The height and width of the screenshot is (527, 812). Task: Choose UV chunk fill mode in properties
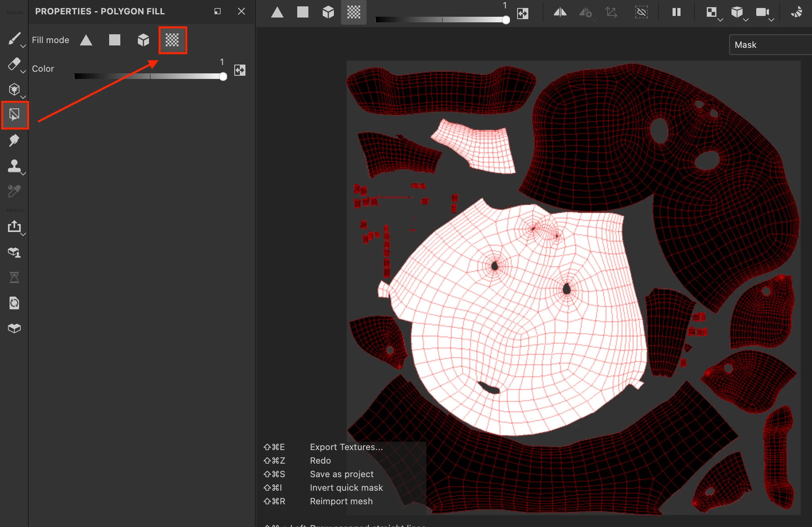pyautogui.click(x=173, y=40)
